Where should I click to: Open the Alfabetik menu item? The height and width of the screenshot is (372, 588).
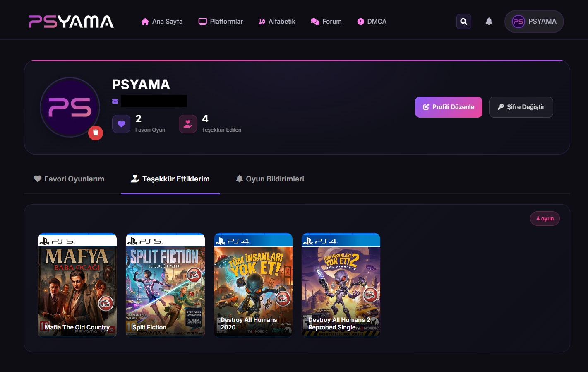(x=277, y=22)
